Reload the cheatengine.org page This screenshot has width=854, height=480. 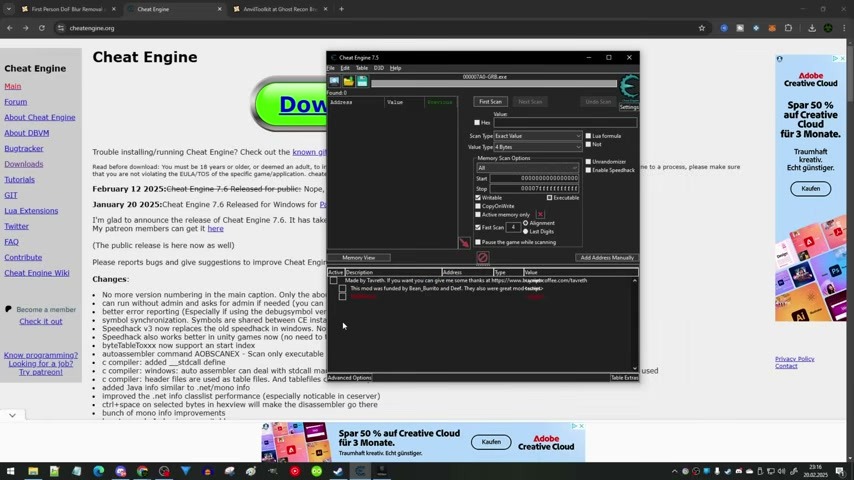[41, 28]
